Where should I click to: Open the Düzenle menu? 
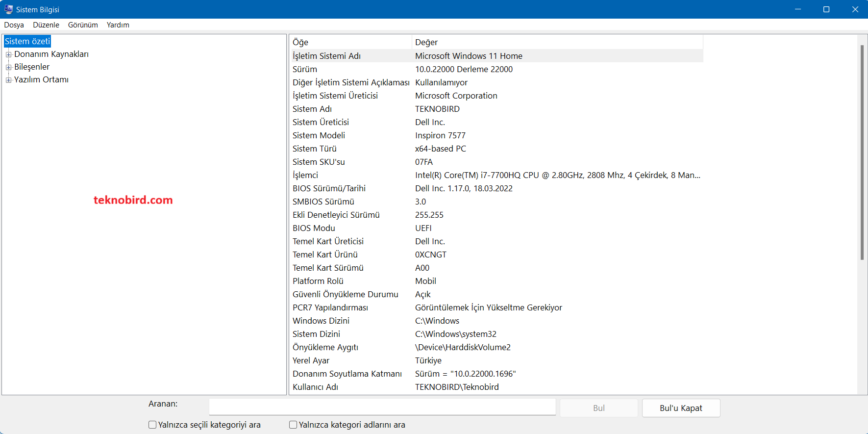[x=46, y=25]
